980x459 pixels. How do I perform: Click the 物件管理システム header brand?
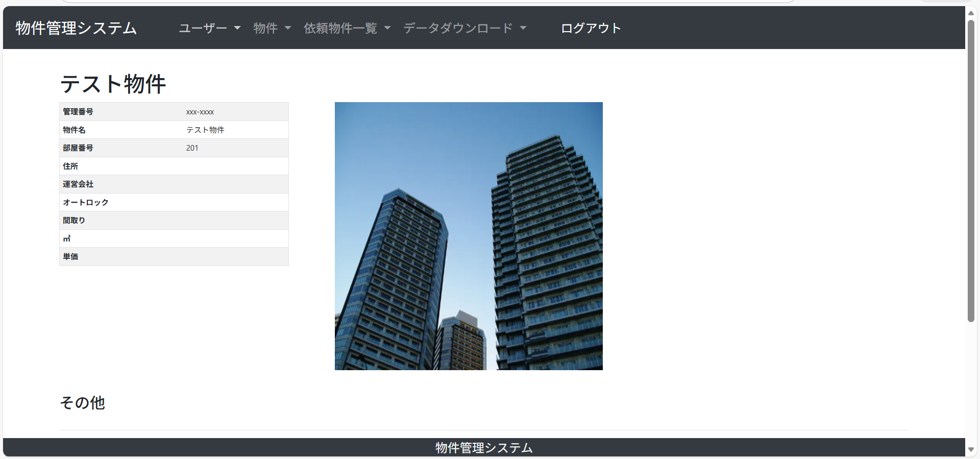pyautogui.click(x=76, y=28)
